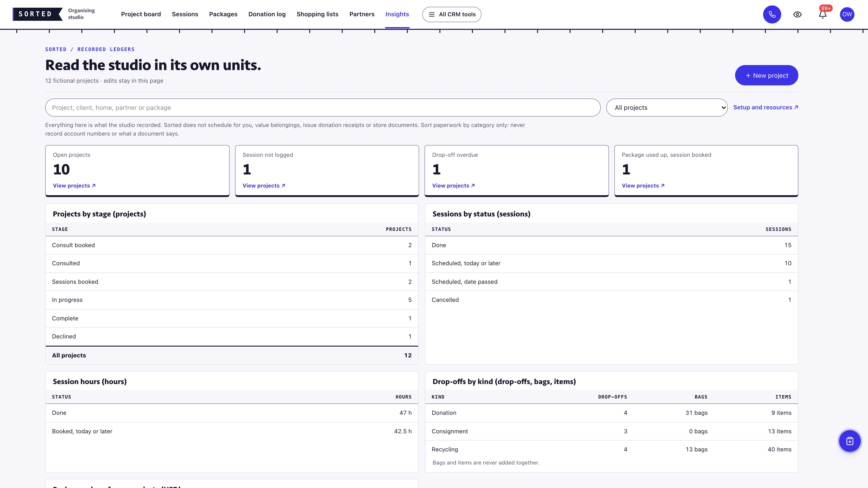Go to Shopping lists tab
Viewport: 868px width, 488px height.
317,14
